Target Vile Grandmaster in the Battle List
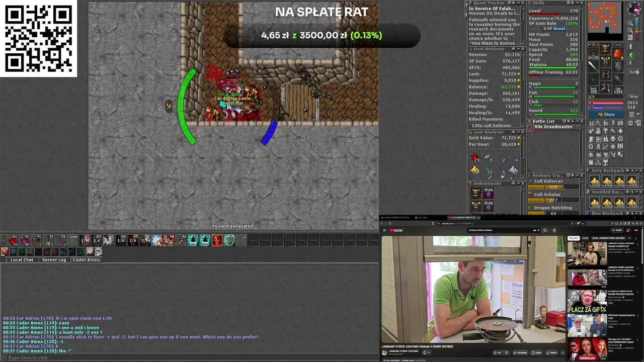The width and height of the screenshot is (644, 362). coord(552,127)
